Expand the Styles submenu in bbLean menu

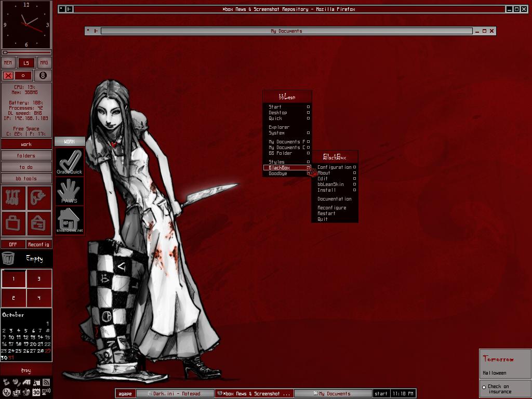tap(287, 162)
